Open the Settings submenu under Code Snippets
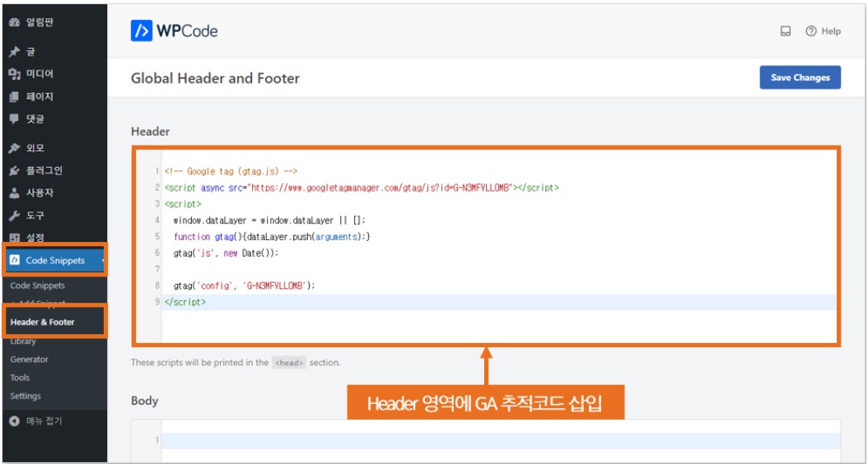868x464 pixels. [26, 396]
